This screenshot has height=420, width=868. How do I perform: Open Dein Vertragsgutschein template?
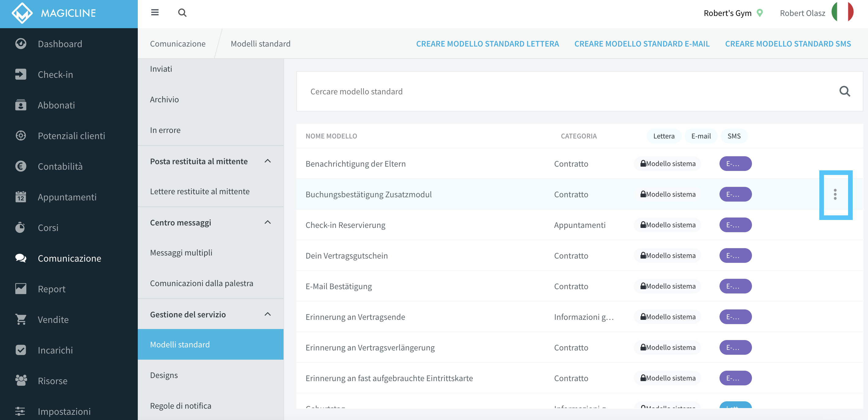click(346, 256)
